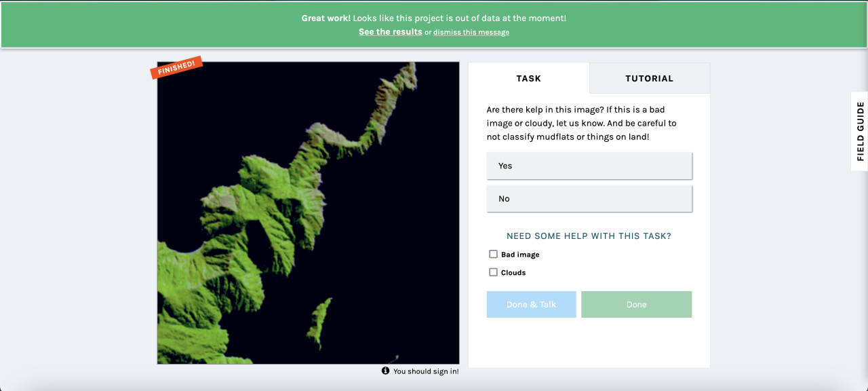
Task: Open the 'See the results' link
Action: (x=391, y=32)
